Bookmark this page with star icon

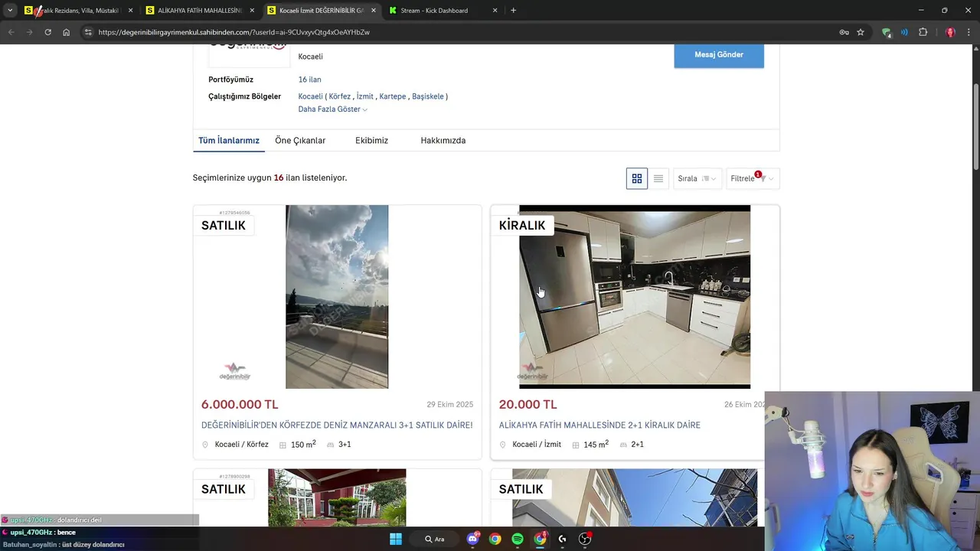tap(861, 32)
